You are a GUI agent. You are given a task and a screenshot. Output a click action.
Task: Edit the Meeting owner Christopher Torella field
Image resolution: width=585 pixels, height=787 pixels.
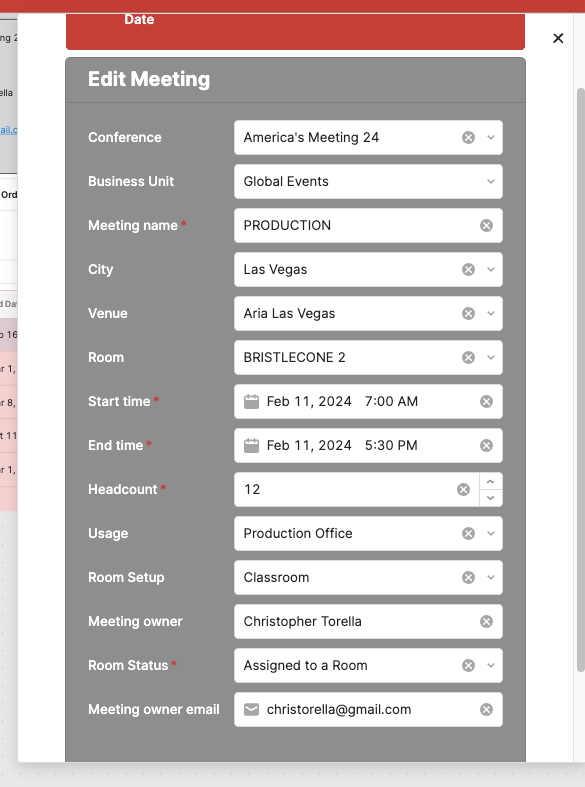tap(368, 622)
